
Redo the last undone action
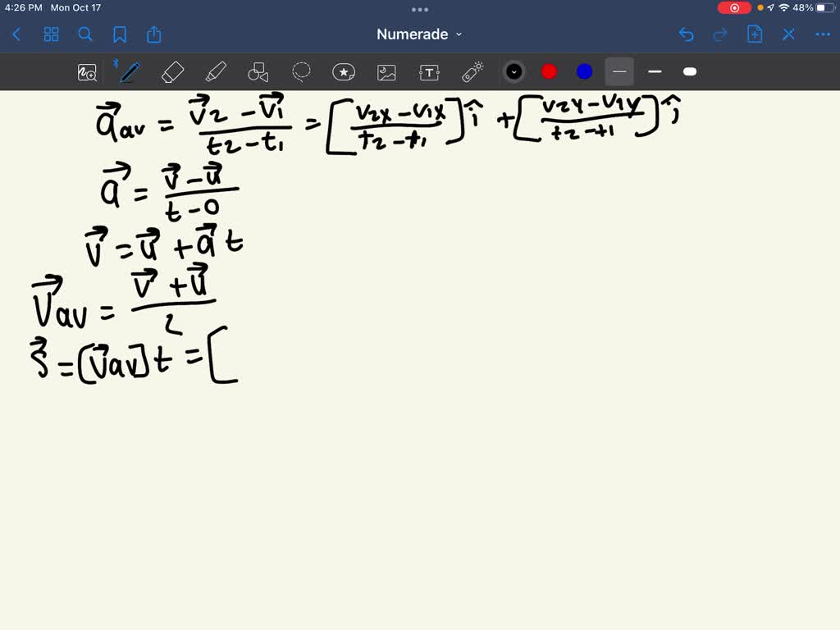[x=719, y=34]
